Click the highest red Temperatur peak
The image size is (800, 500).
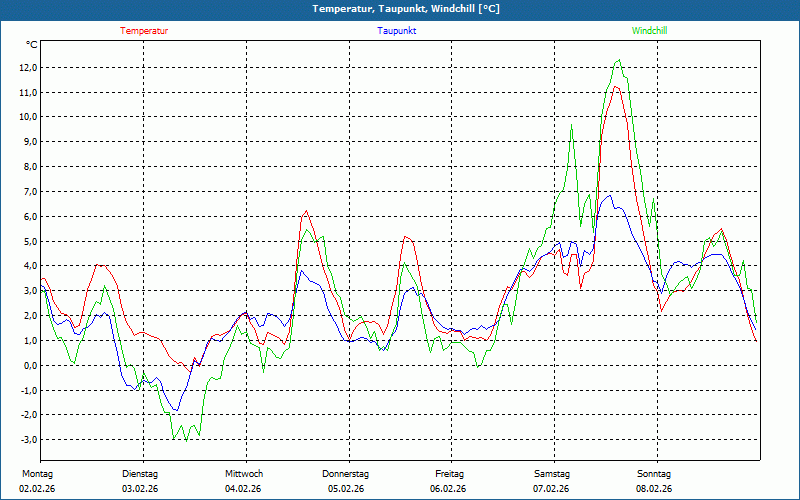point(617,87)
